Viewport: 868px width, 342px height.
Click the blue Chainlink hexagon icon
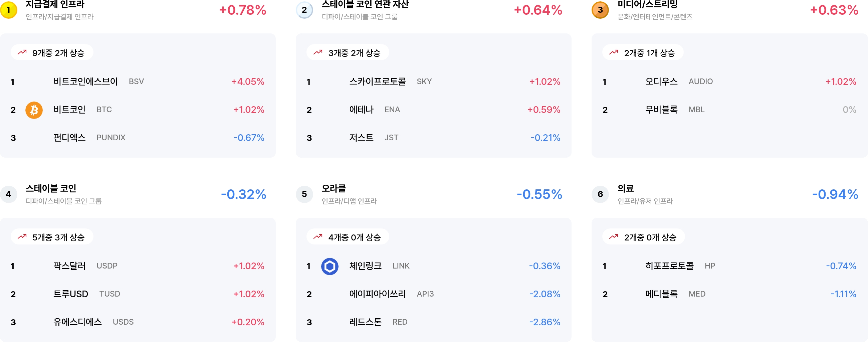tap(330, 266)
